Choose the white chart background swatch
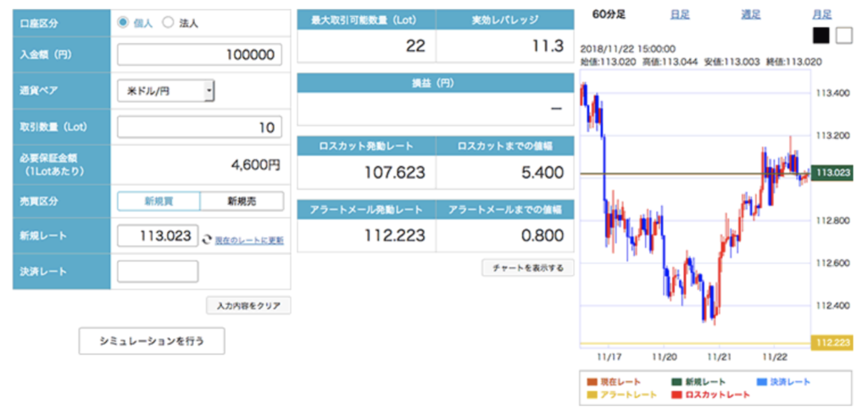Image resolution: width=868 pixels, height=415 pixels. click(x=843, y=35)
